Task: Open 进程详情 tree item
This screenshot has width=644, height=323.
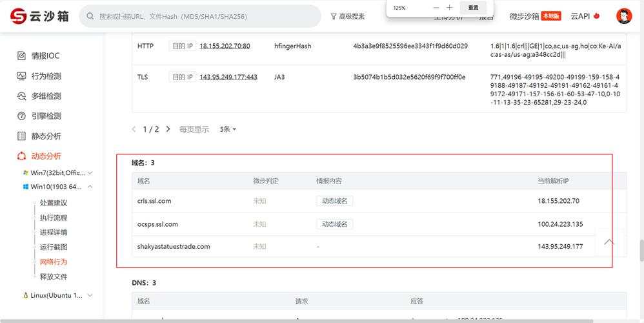Action: [x=54, y=233]
